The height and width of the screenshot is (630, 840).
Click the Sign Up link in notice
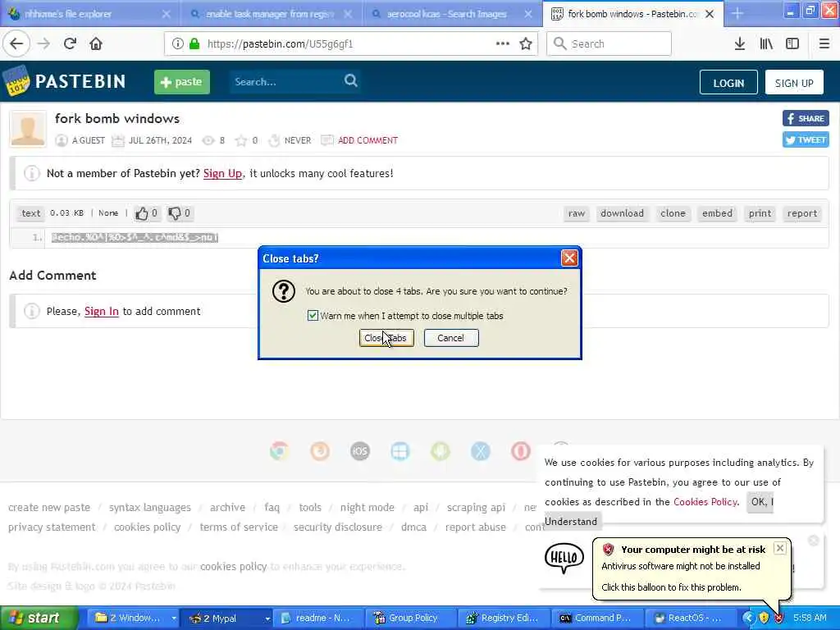(222, 174)
